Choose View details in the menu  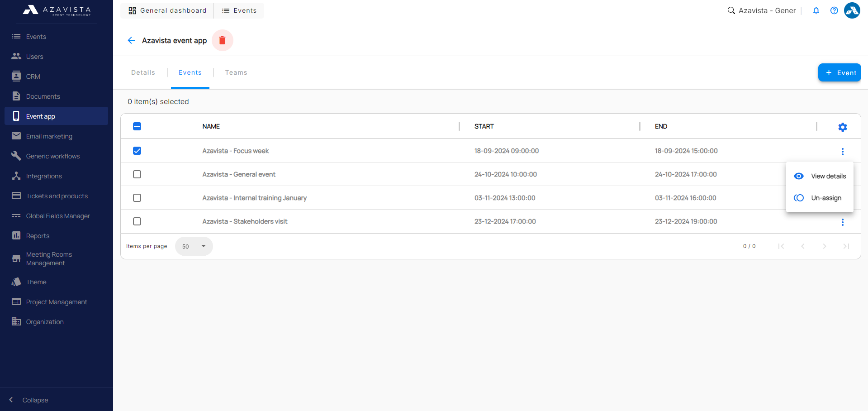pos(820,176)
